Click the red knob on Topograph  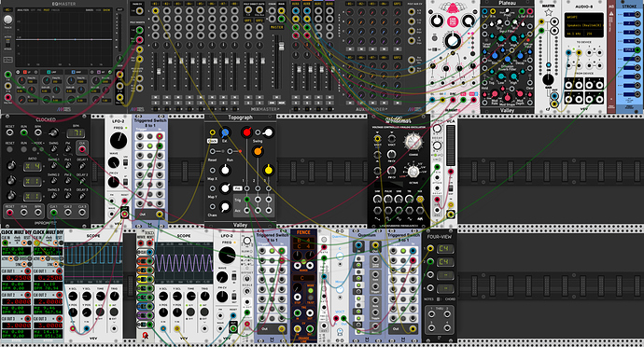tap(246, 132)
